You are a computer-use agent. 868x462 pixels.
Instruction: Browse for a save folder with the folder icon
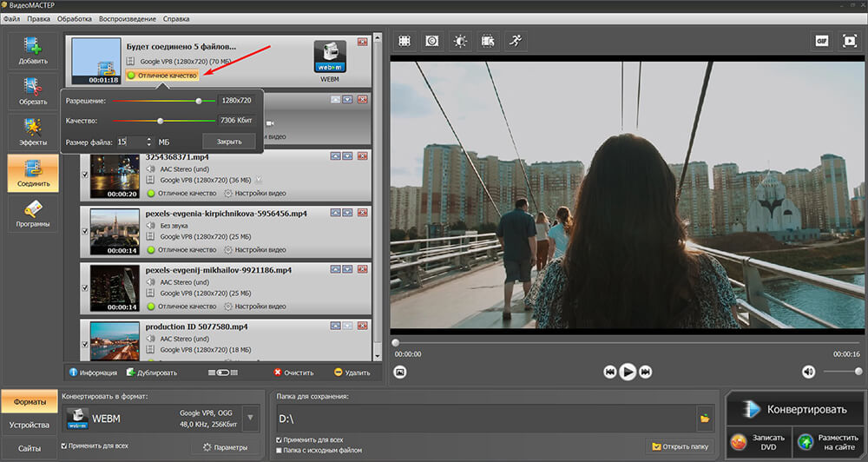coord(705,419)
